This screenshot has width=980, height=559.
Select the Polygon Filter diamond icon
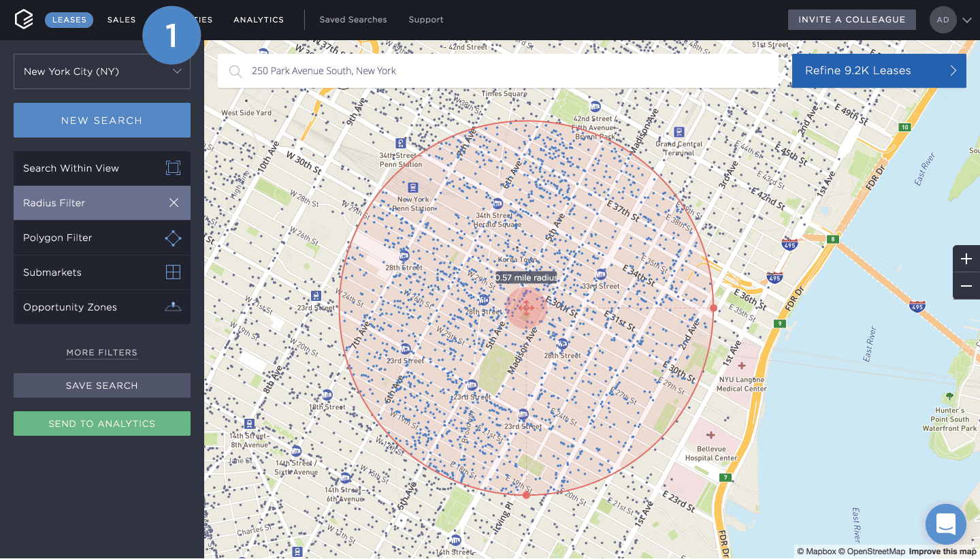(173, 238)
